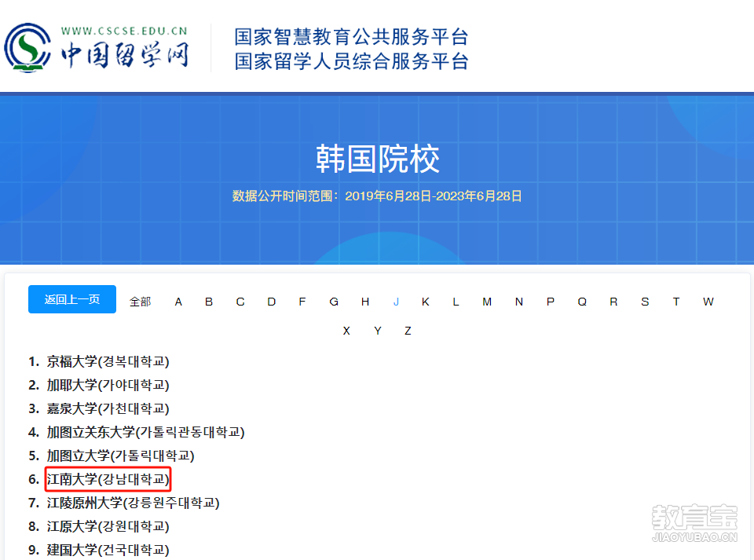Click the 数据公开时间范围 date text
Image resolution: width=754 pixels, height=560 pixels.
[377, 196]
